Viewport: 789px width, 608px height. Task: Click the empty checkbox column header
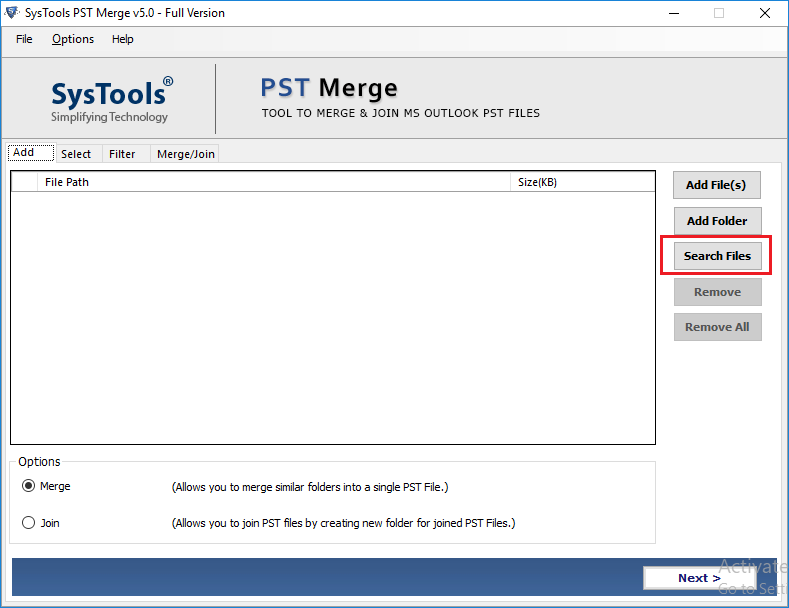click(24, 182)
